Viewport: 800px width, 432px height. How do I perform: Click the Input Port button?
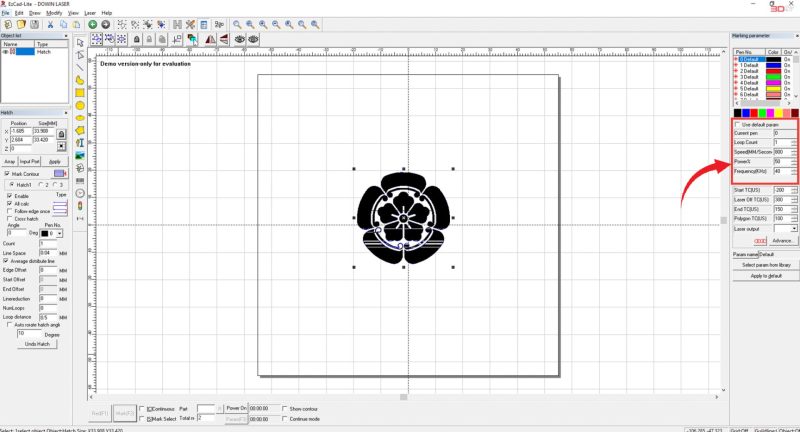coord(29,162)
